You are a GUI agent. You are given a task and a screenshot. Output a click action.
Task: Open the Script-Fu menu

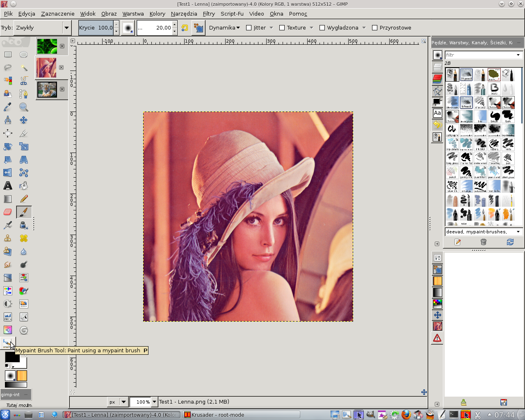tap(232, 14)
